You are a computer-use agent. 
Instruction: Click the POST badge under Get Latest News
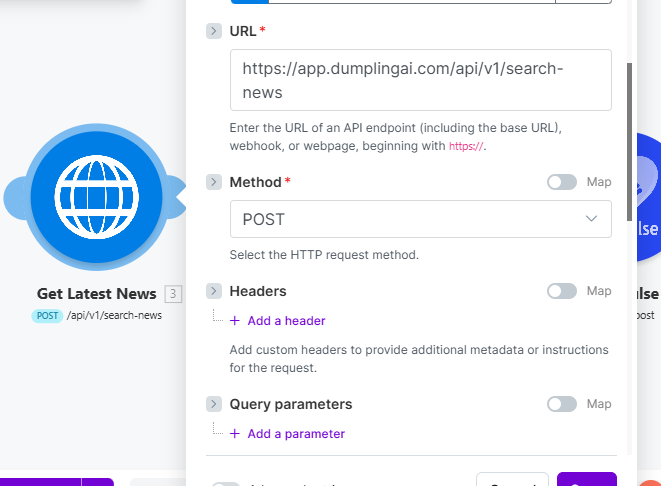coord(47,316)
